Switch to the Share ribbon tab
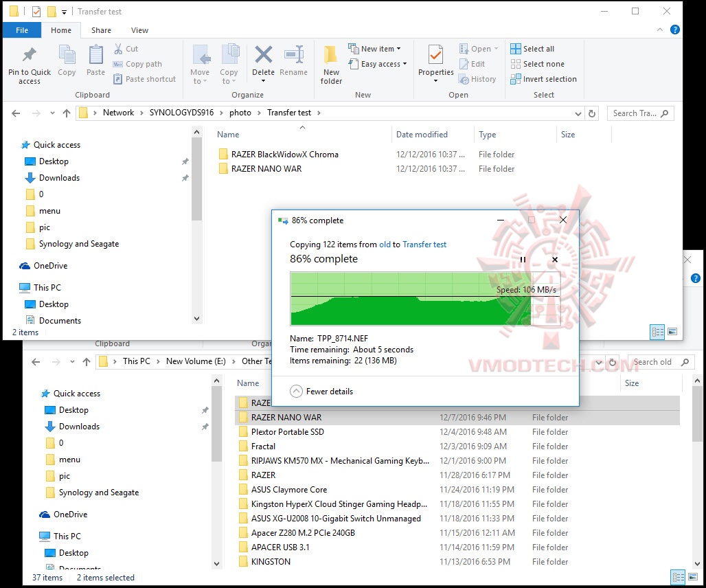The width and height of the screenshot is (706, 588). click(102, 30)
